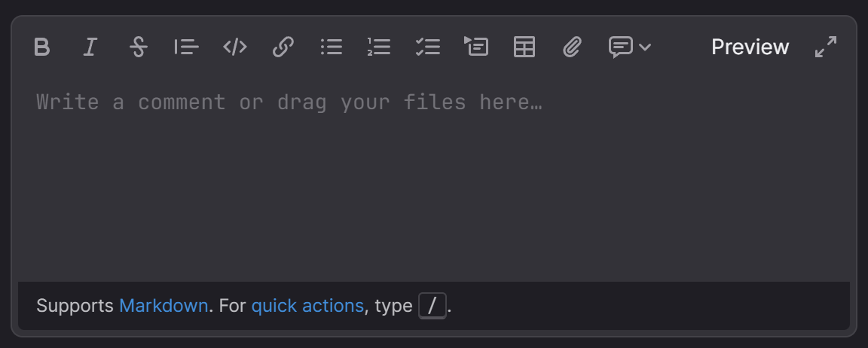The width and height of the screenshot is (868, 348).
Task: Insert inline code formatting
Action: [x=235, y=47]
